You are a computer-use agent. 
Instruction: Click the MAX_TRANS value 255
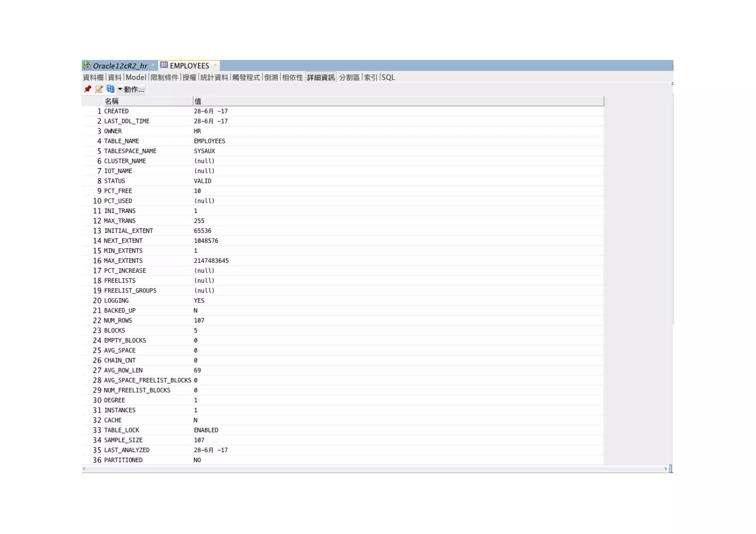(x=199, y=221)
